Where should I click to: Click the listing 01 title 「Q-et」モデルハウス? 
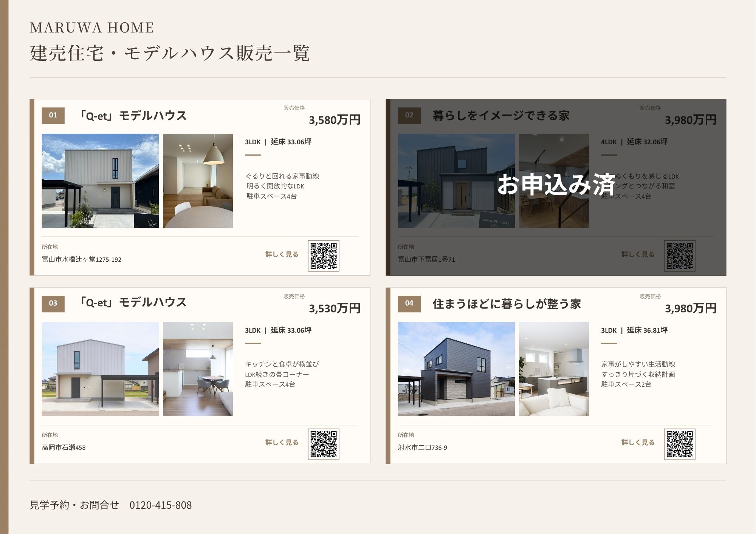(x=132, y=116)
